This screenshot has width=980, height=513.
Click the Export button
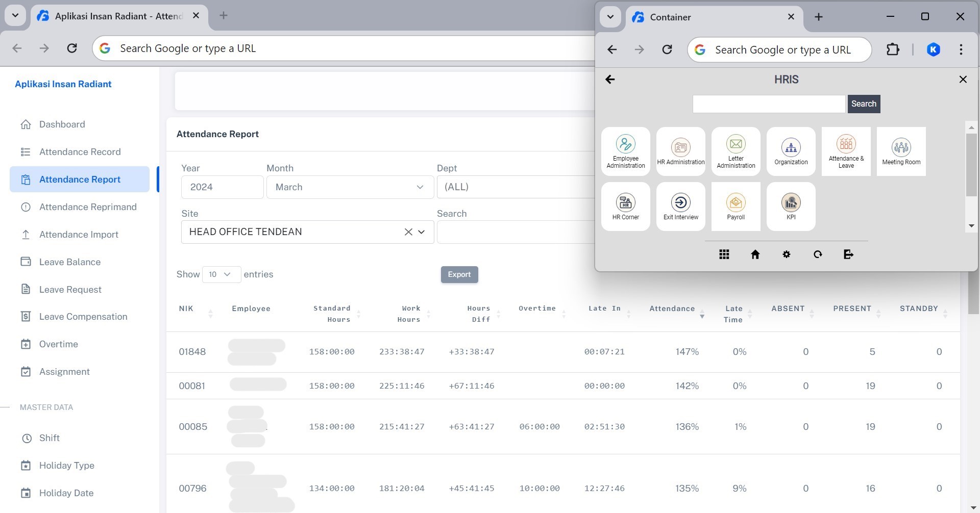[x=459, y=274]
